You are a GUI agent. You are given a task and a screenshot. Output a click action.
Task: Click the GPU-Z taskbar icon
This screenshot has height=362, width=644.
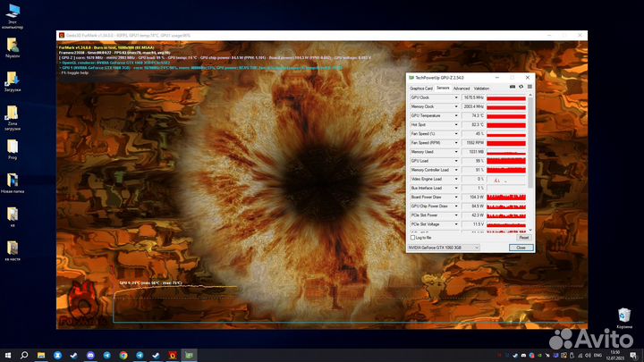[x=189, y=355]
